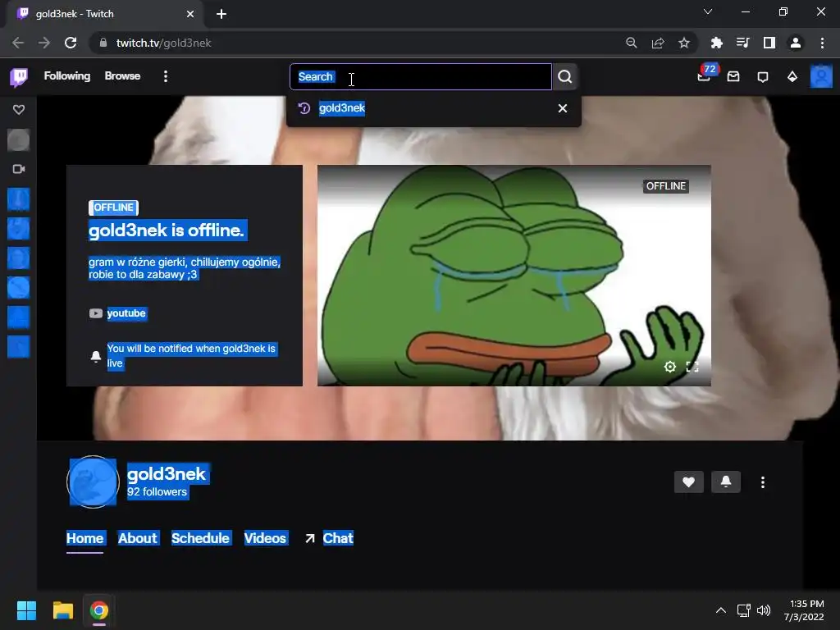This screenshot has height=630, width=840.
Task: Open the channel more options three dots
Action: (763, 482)
